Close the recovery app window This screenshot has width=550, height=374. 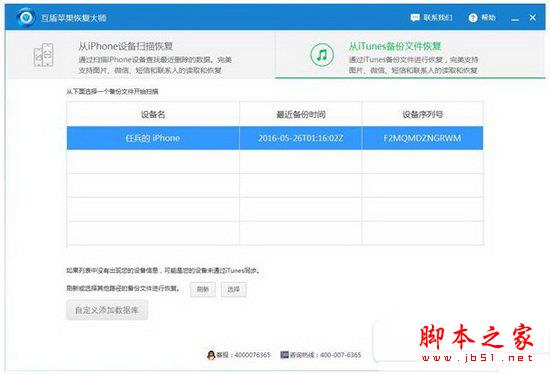click(x=532, y=17)
